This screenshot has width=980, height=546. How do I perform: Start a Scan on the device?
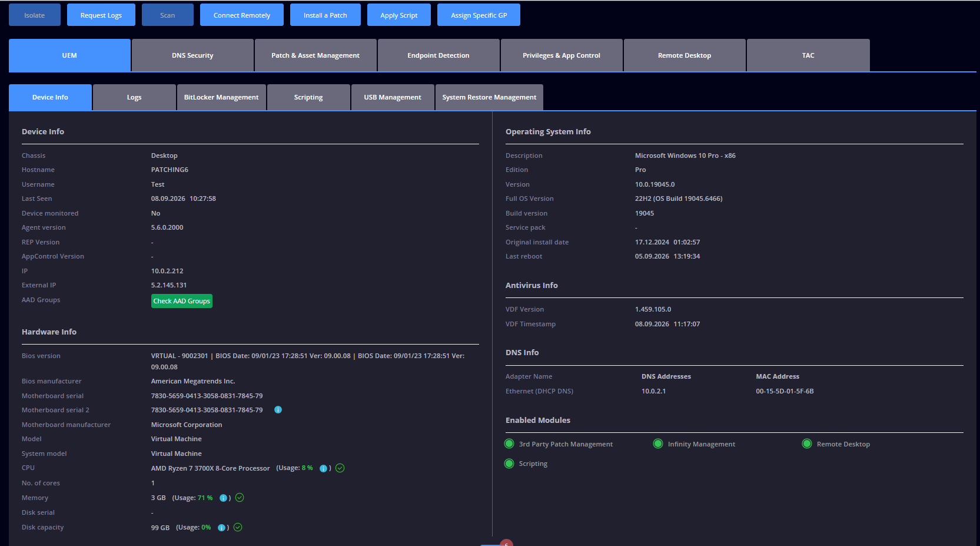tap(168, 15)
